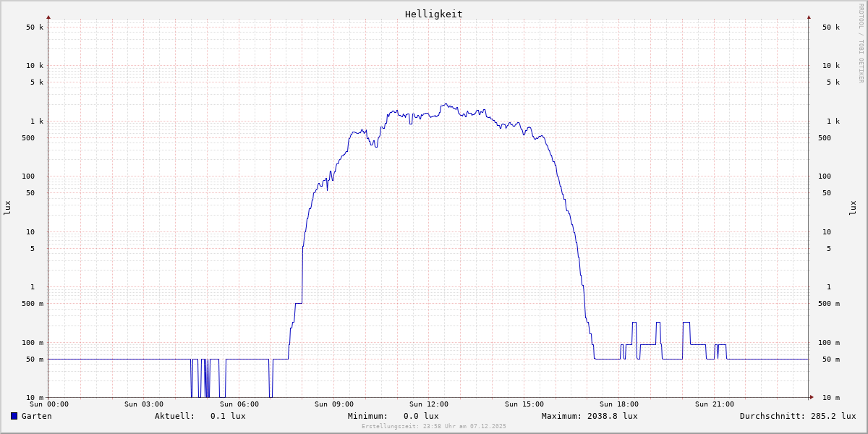868x434 pixels.
Task: Click the Sun 21:00 time axis label
Action: pyautogui.click(x=715, y=404)
